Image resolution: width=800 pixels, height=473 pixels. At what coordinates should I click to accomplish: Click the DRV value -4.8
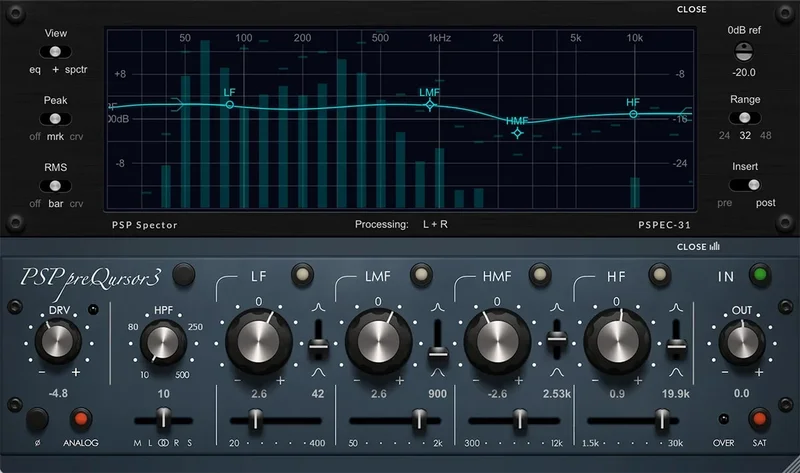click(x=58, y=393)
